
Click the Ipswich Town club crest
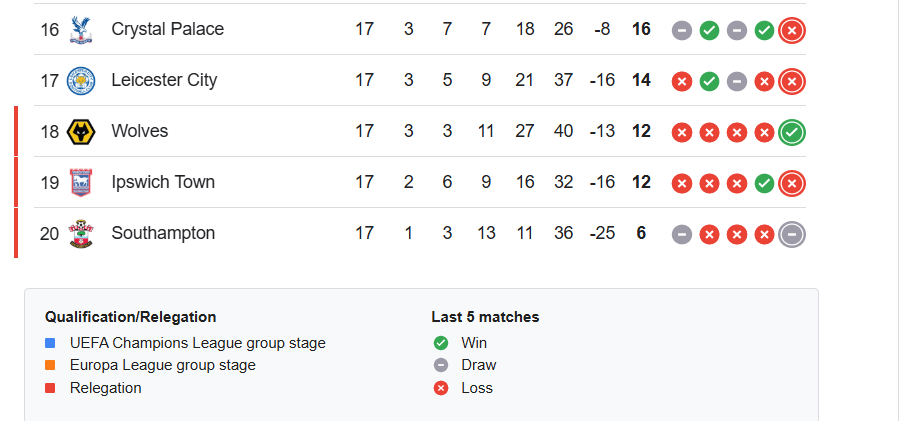tap(80, 183)
